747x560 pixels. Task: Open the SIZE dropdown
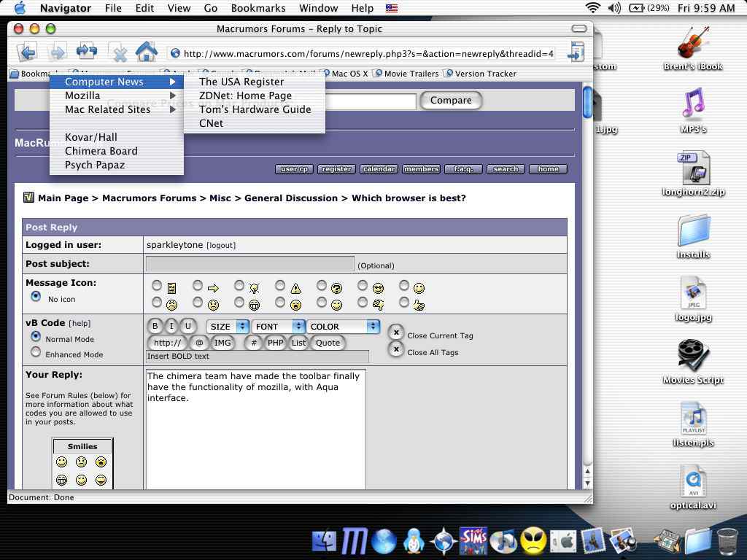tap(228, 326)
